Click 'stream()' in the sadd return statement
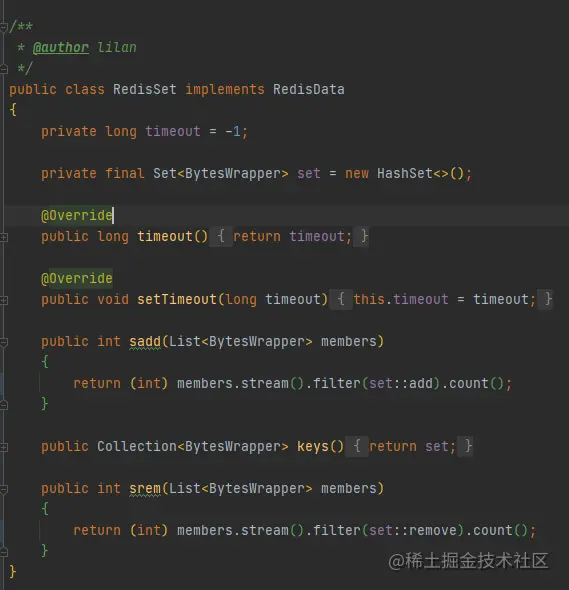This screenshot has height=590, width=569. coord(272,383)
